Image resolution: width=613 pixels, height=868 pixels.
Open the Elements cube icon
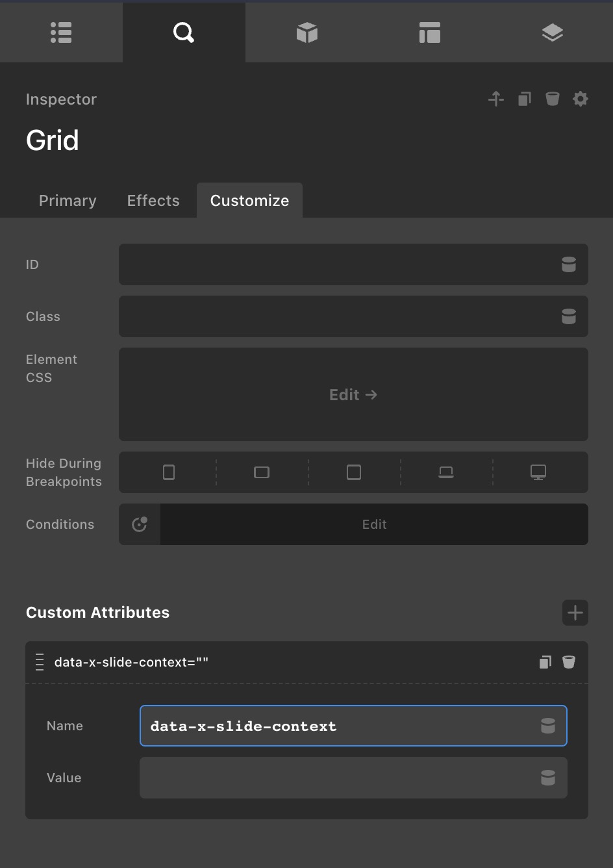[x=306, y=32]
